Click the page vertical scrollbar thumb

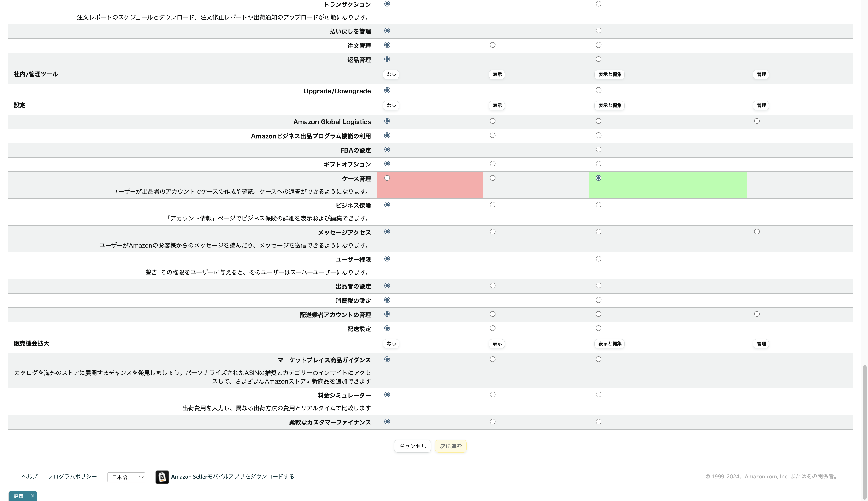(864, 432)
